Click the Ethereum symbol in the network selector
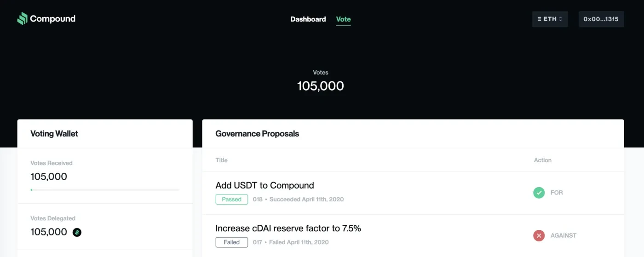The image size is (644, 257). [x=539, y=19]
